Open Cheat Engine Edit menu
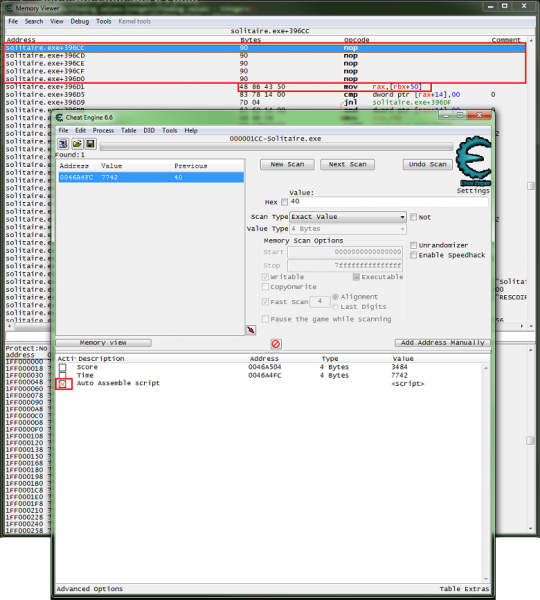The height and width of the screenshot is (600, 540). coord(80,130)
